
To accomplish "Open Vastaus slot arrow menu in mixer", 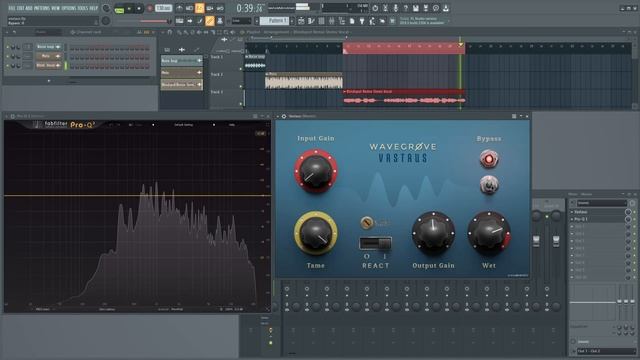I will point(572,212).
